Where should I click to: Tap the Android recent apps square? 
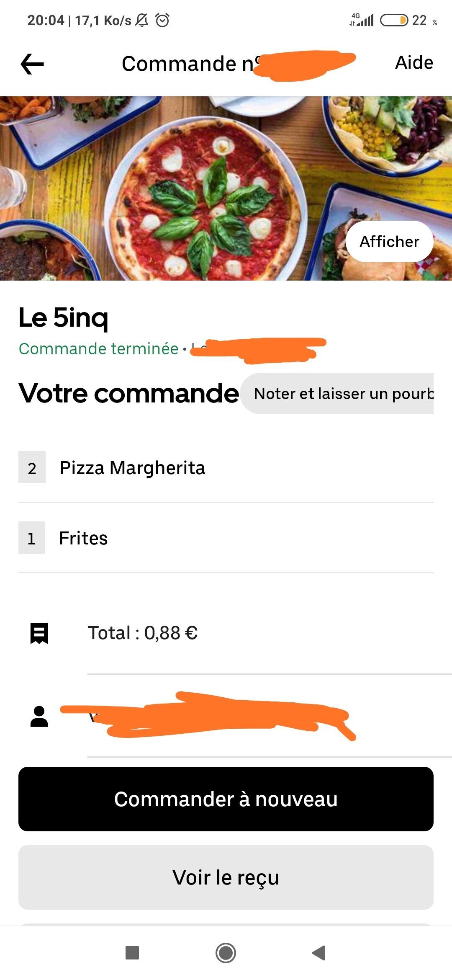pos(132,953)
